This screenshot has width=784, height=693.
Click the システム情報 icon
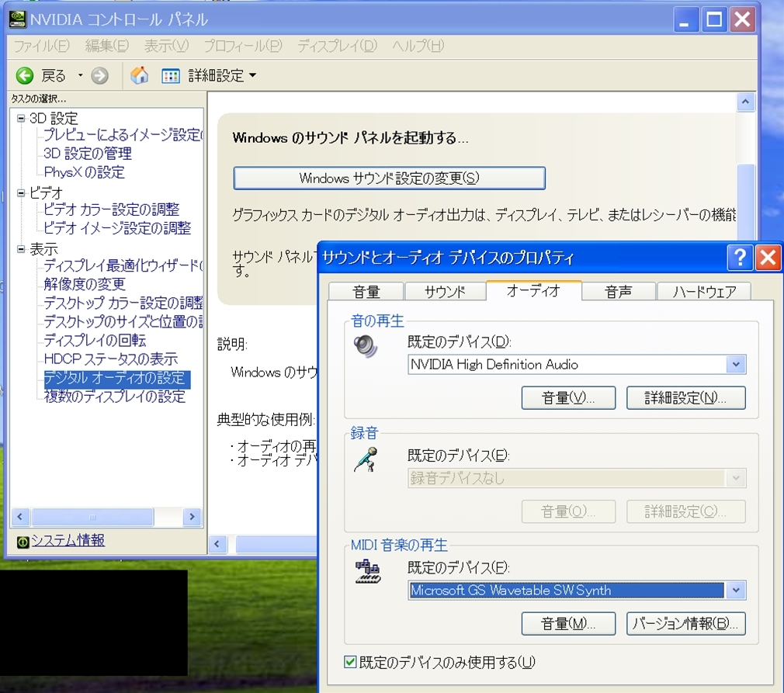[x=23, y=542]
